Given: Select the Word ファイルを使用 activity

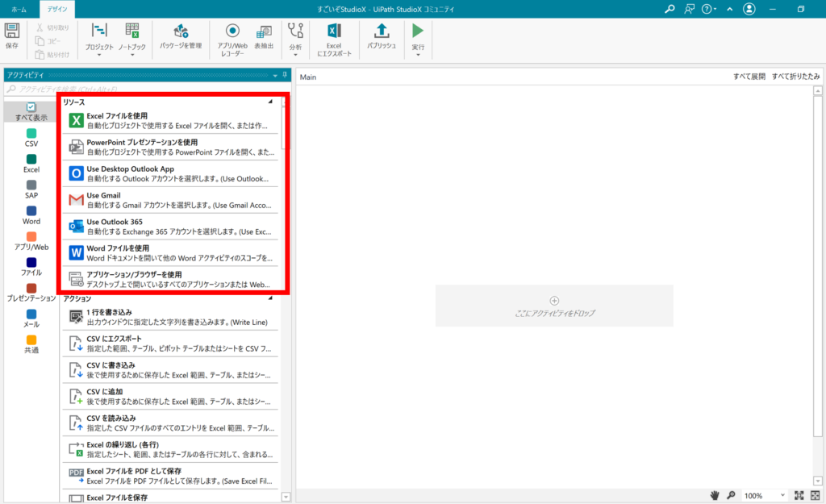Looking at the screenshot, I should tap(170, 252).
